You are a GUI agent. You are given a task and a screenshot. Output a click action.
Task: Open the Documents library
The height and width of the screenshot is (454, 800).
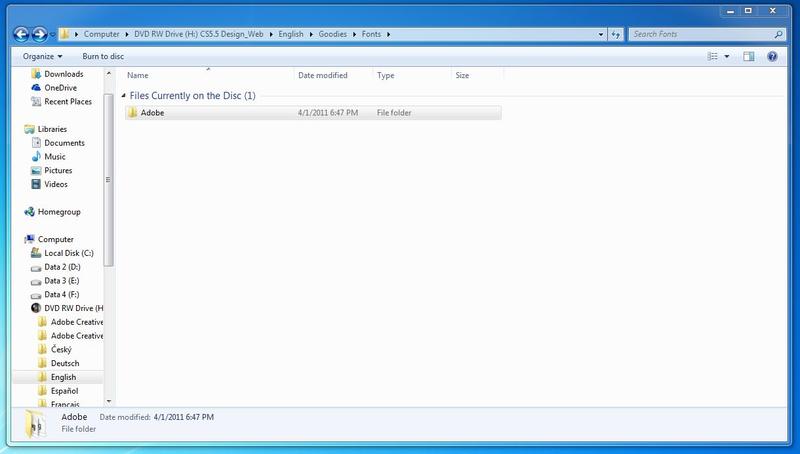pos(58,143)
